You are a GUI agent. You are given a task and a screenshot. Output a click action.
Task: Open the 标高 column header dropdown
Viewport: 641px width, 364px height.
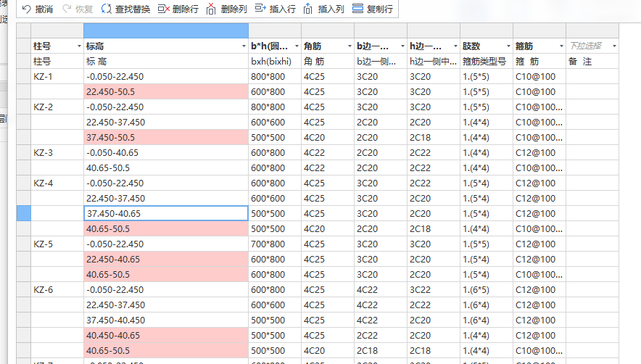tap(244, 46)
